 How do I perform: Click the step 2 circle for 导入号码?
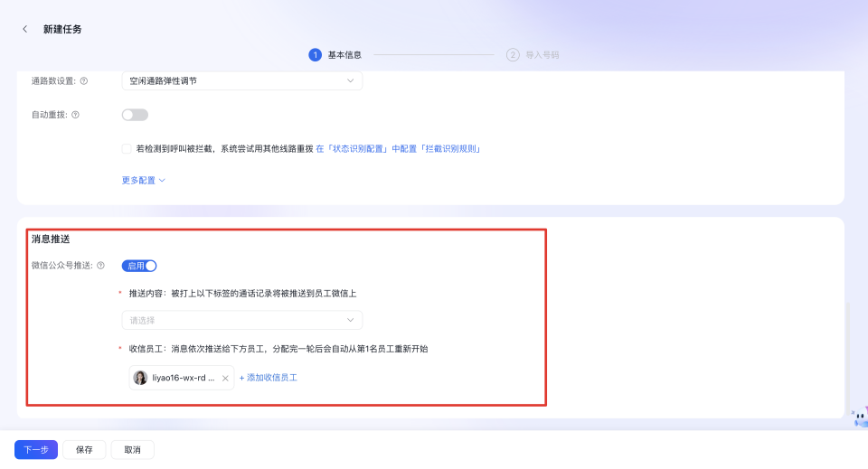click(x=513, y=54)
